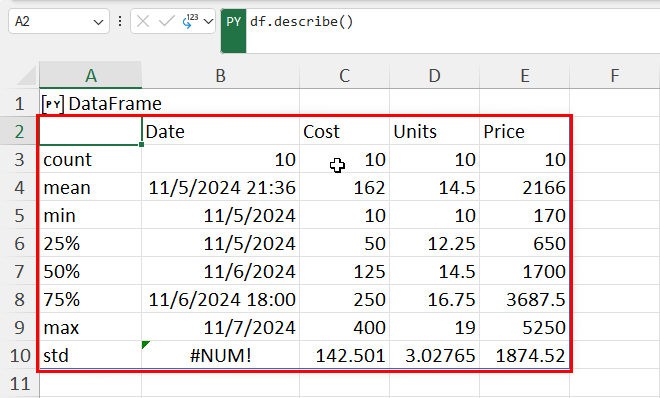Click the 50% label cell
Image resolution: width=660 pixels, height=398 pixels.
click(x=90, y=271)
